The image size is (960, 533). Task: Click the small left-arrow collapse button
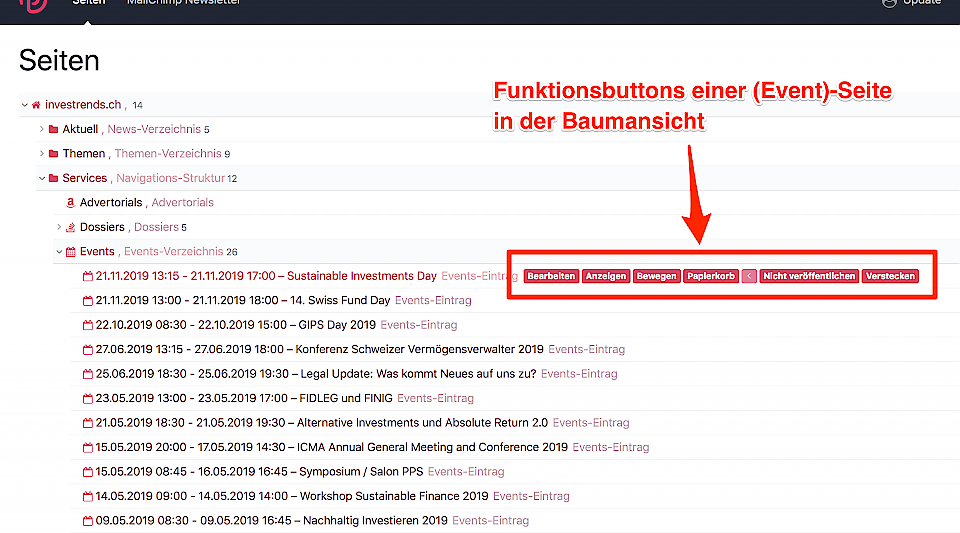click(749, 276)
